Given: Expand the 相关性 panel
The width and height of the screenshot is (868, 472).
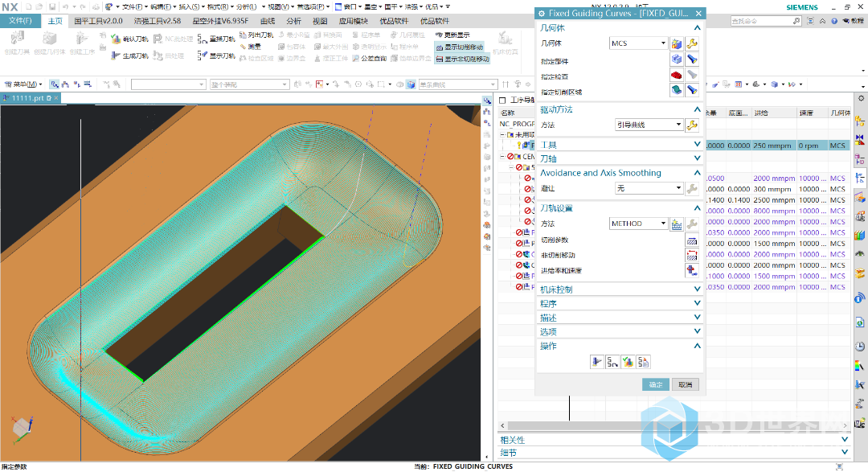Looking at the screenshot, I should (x=674, y=440).
